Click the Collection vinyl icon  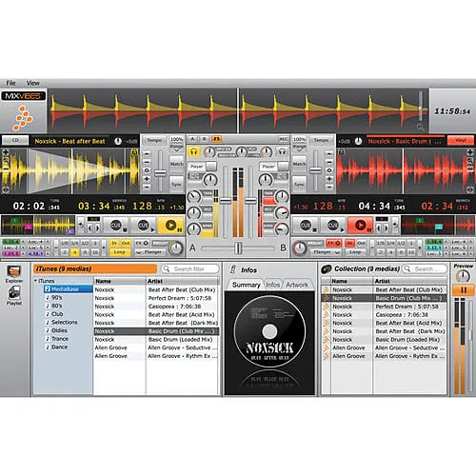click(327, 269)
